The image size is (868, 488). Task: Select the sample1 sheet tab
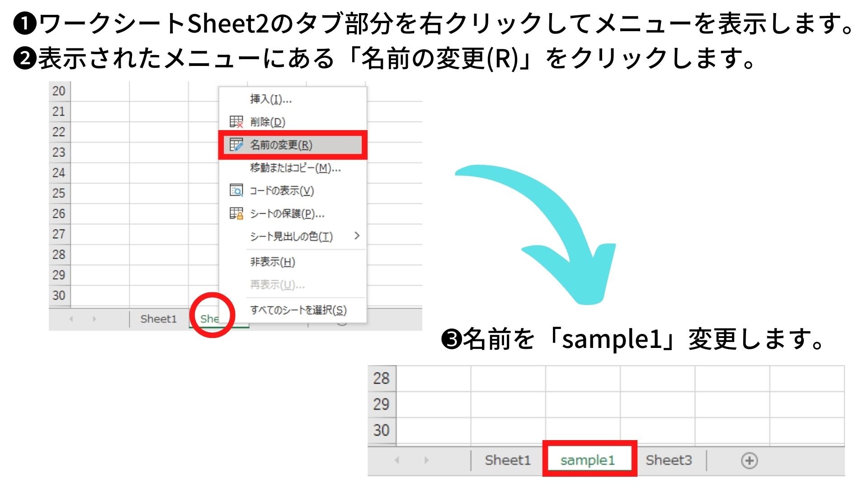tap(588, 460)
